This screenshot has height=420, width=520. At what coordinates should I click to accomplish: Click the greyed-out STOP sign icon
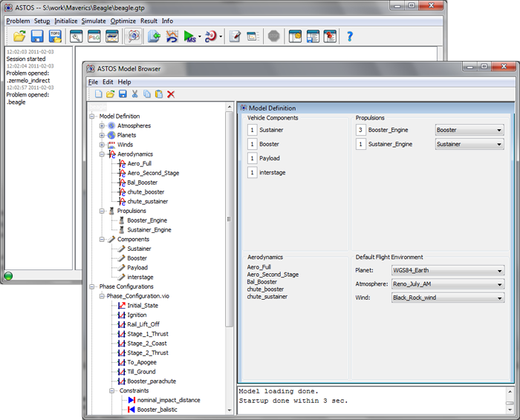273,36
